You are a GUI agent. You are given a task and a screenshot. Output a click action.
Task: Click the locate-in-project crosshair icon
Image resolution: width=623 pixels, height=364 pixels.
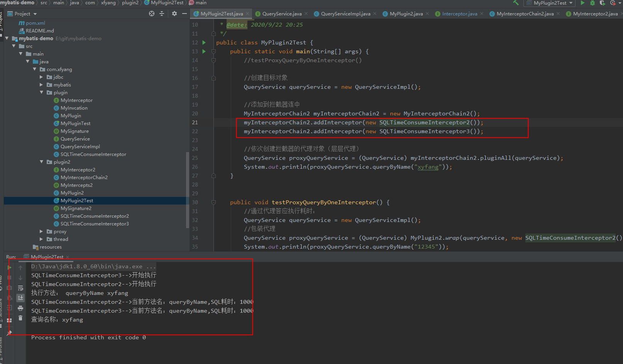click(x=152, y=14)
